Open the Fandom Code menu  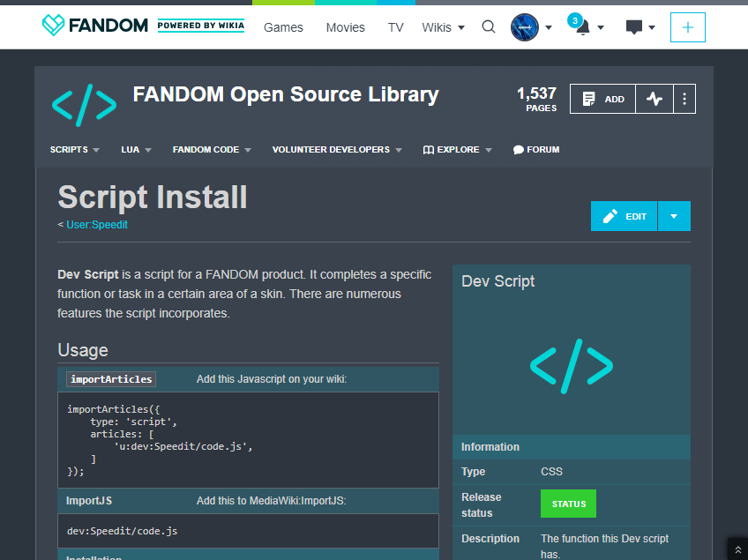tap(212, 150)
